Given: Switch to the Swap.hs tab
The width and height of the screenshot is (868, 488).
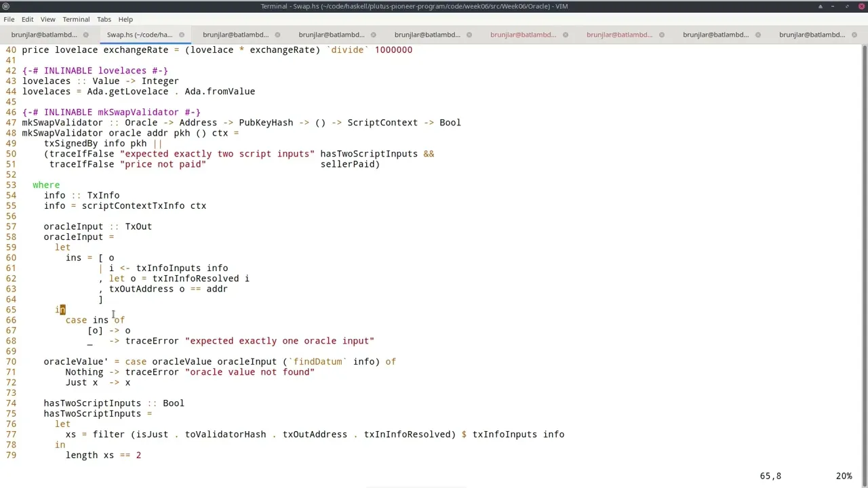Looking at the screenshot, I should point(139,35).
